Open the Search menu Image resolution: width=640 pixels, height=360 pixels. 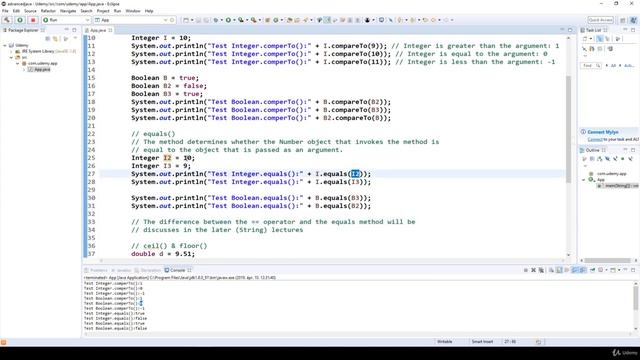coord(86,11)
